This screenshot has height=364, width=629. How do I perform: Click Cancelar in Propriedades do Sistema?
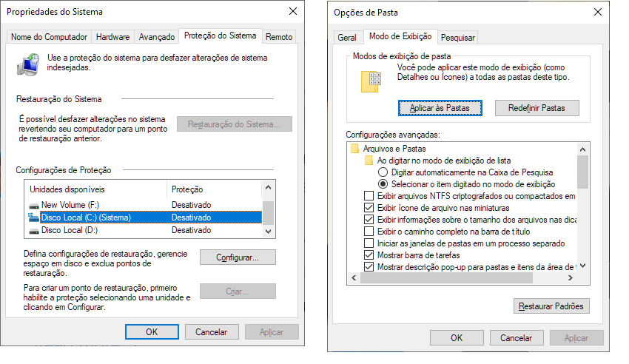(x=212, y=332)
